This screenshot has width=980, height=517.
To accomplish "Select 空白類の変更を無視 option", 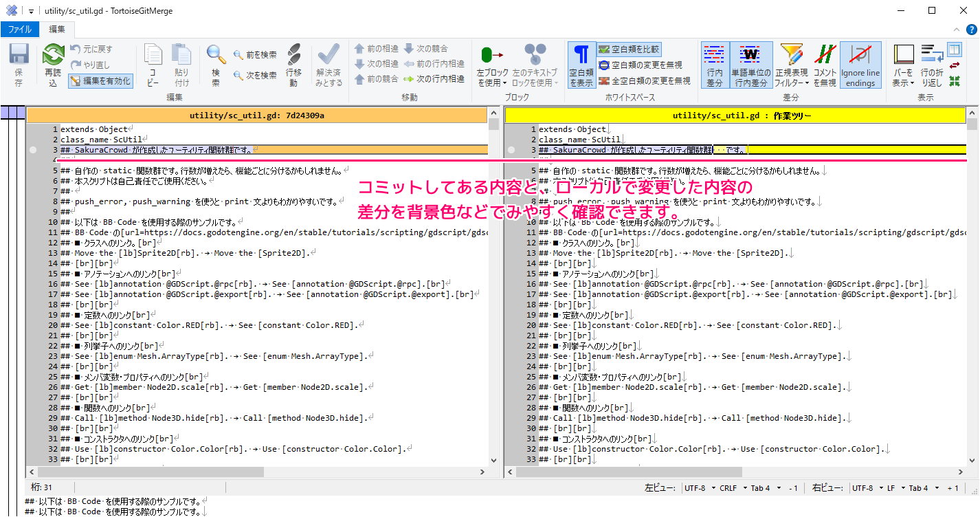I will coord(641,65).
